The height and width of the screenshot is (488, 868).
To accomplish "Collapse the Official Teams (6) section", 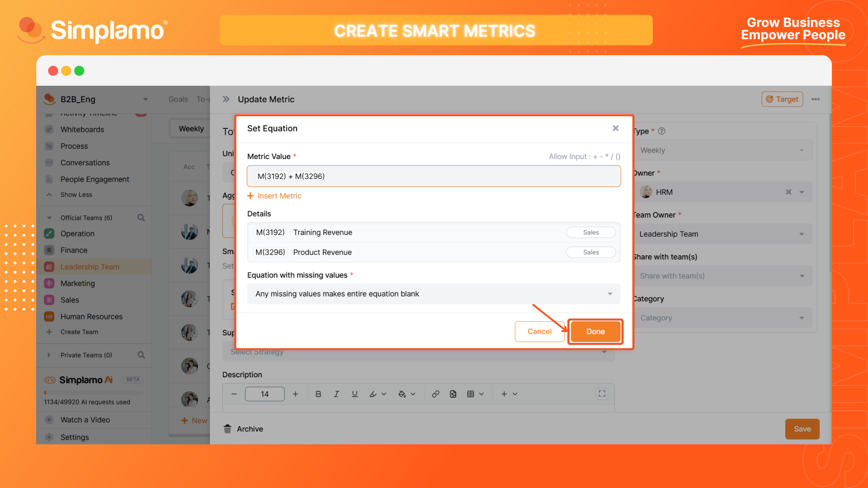I will (49, 218).
